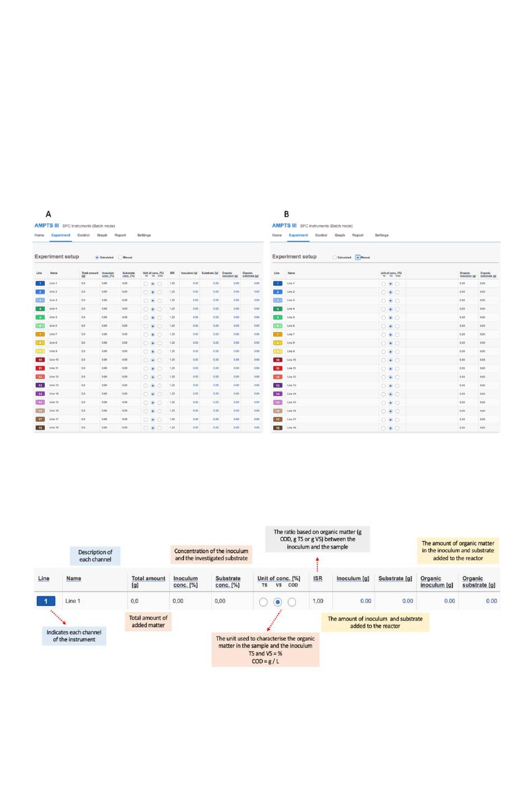Choose the TS unit in the enlarged row
Screen dimensions: 532x789
[263, 602]
